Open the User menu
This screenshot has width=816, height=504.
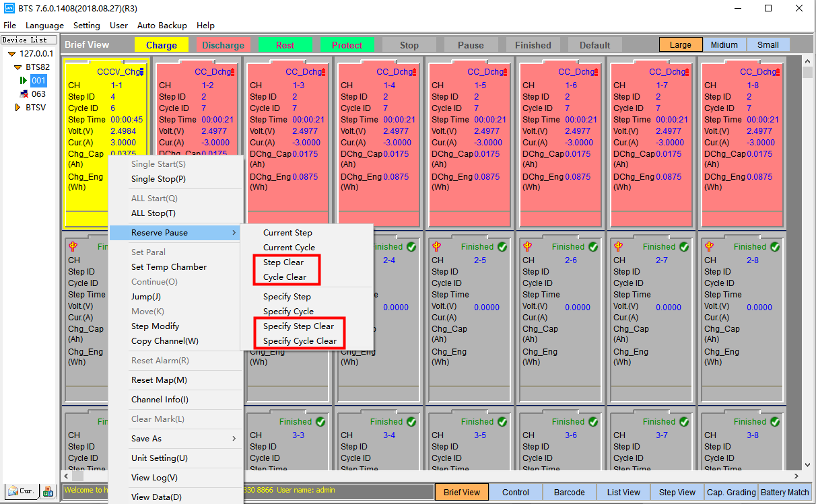pyautogui.click(x=119, y=26)
